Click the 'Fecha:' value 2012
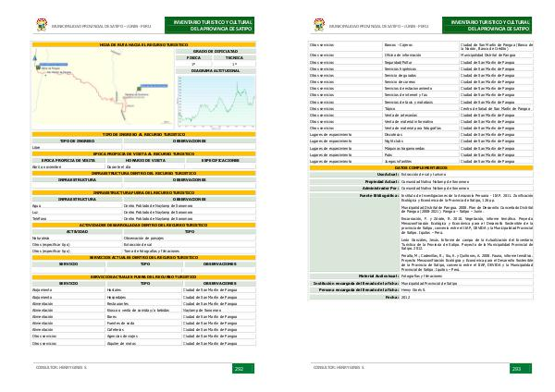 pyautogui.click(x=406, y=297)
